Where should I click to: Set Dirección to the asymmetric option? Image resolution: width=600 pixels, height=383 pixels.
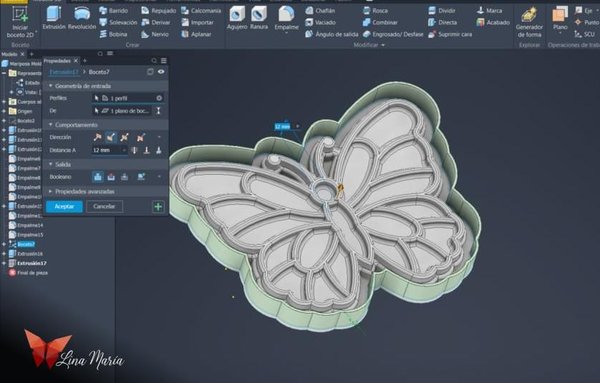141,137
